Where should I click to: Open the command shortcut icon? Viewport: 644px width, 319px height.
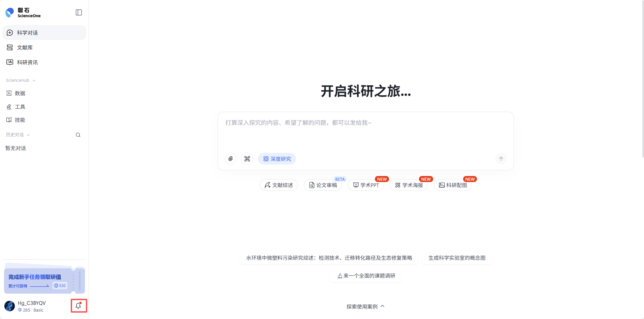click(247, 159)
